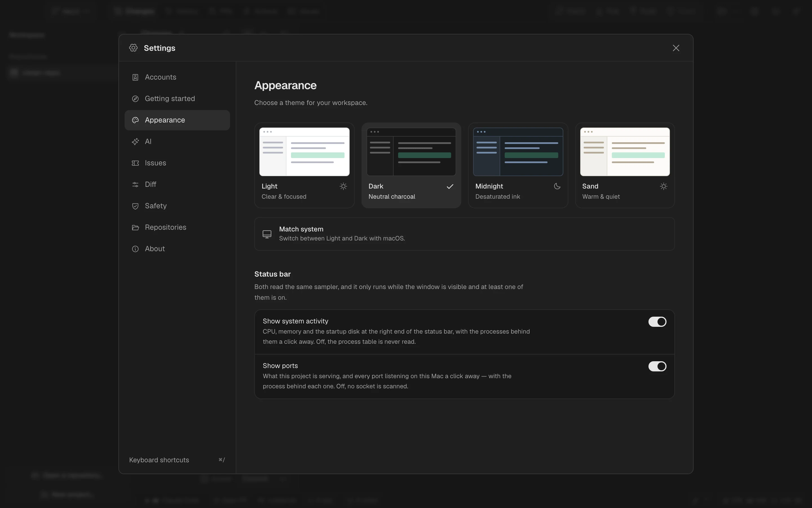Viewport: 812px width, 508px height.
Task: Open the Accounts settings section
Action: click(177, 77)
